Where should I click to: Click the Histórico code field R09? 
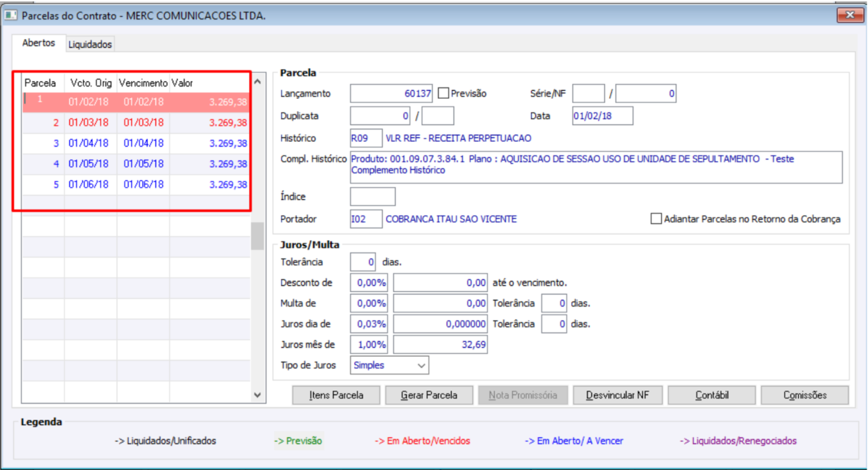click(x=366, y=138)
